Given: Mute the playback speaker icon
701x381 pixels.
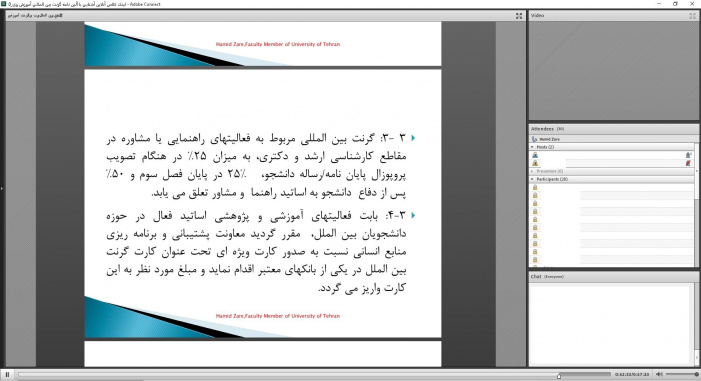Looking at the screenshot, I should tap(659, 374).
